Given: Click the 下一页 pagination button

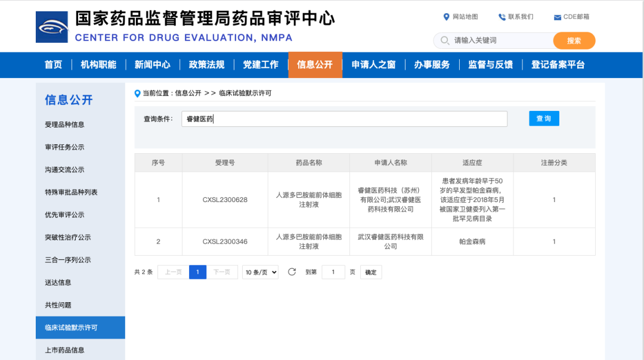Looking at the screenshot, I should pyautogui.click(x=222, y=272).
